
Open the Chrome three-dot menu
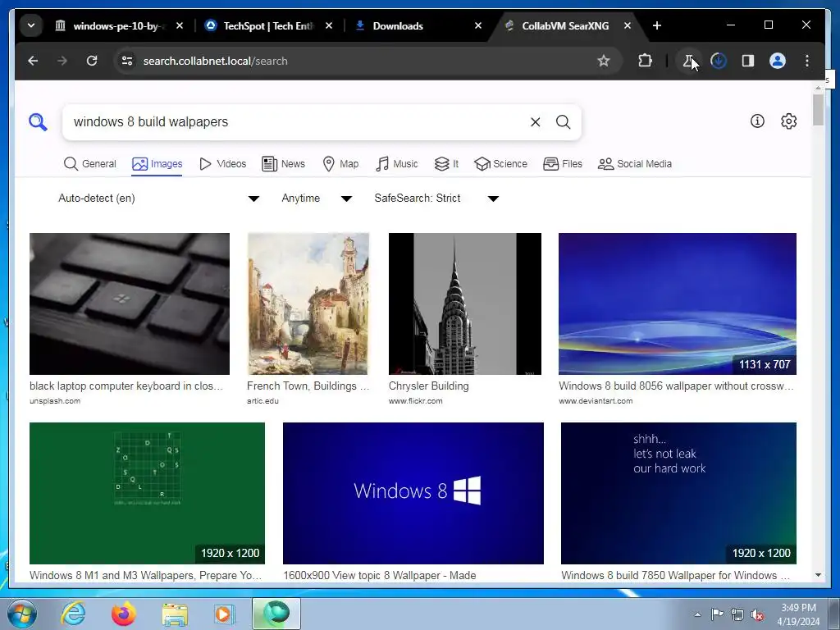pyautogui.click(x=807, y=61)
